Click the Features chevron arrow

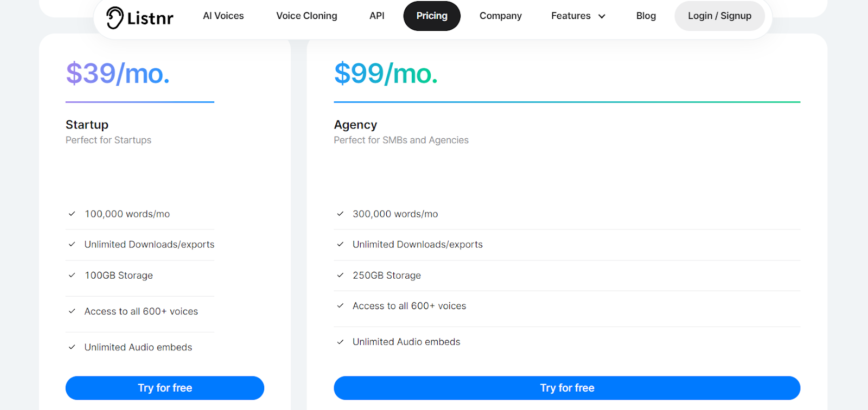tap(602, 17)
